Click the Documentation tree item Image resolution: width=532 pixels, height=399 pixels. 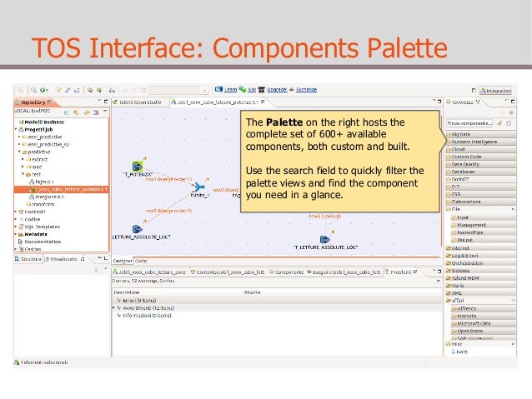point(39,242)
